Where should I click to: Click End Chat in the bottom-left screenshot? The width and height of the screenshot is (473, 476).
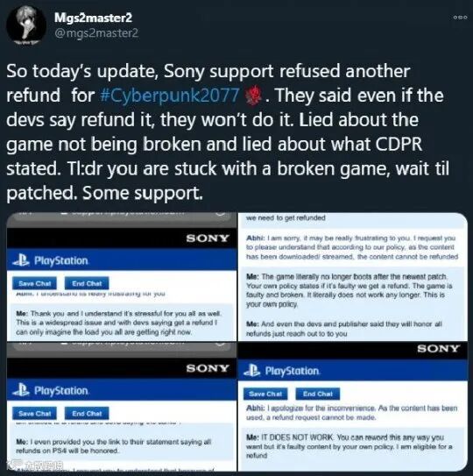coord(87,414)
